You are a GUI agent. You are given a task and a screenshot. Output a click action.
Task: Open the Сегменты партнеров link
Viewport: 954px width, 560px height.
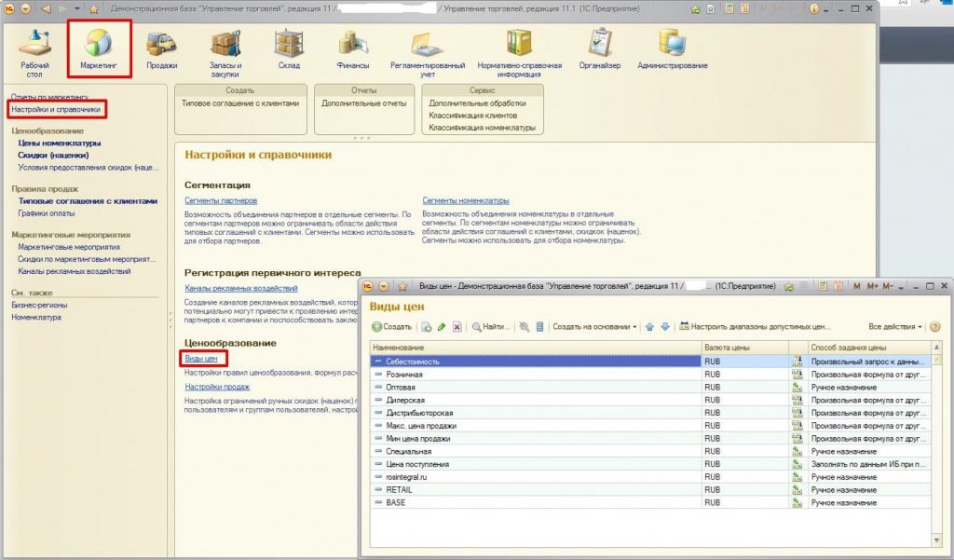coord(221,200)
